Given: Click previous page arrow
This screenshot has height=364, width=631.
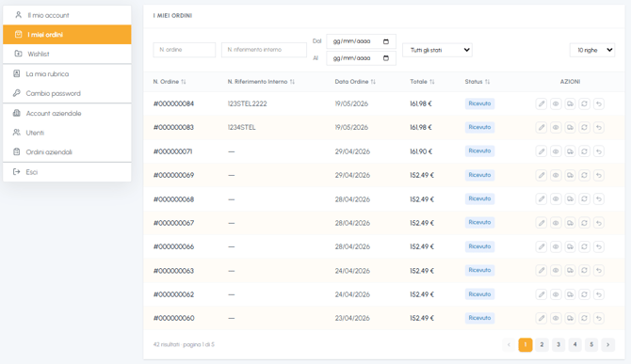Looking at the screenshot, I should click(x=509, y=344).
